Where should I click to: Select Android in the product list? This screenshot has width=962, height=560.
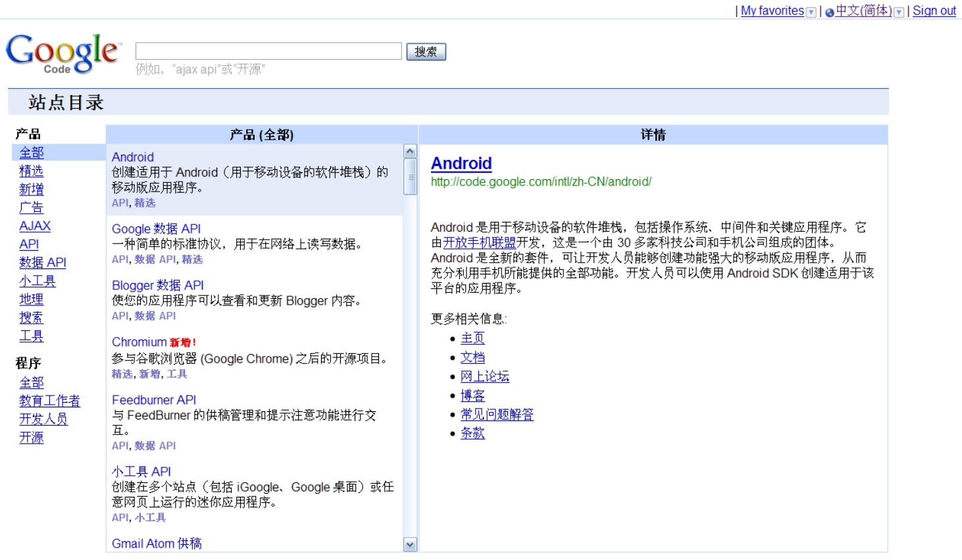click(133, 157)
